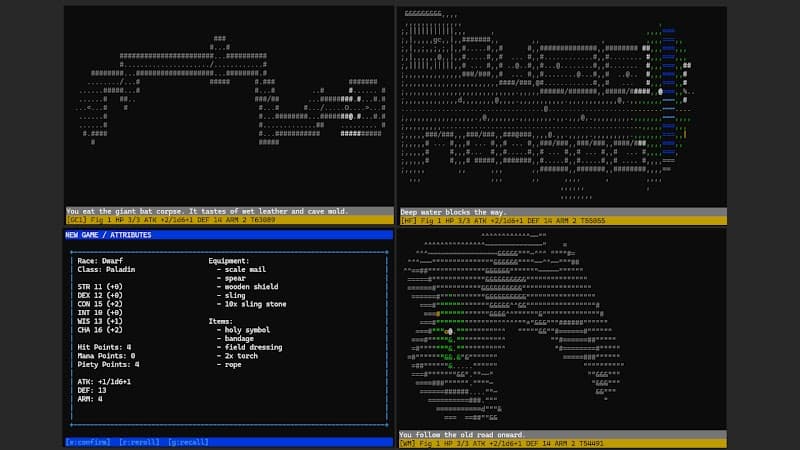Screen dimensions: 800x450
Task: Click the [r:reroll] option
Action: pos(139,442)
